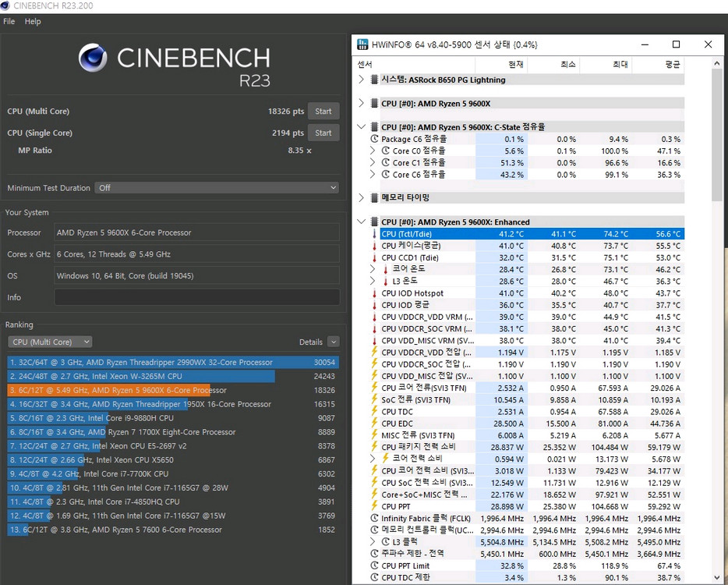
Task: Start the CPU Single Core benchmark
Action: (x=323, y=133)
